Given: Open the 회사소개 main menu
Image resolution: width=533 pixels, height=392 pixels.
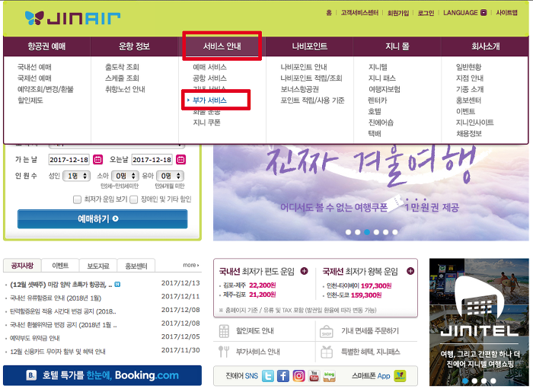Looking at the screenshot, I should [486, 46].
